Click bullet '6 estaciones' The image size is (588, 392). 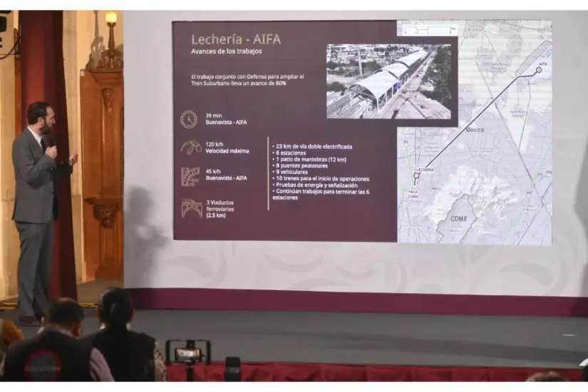point(289,153)
